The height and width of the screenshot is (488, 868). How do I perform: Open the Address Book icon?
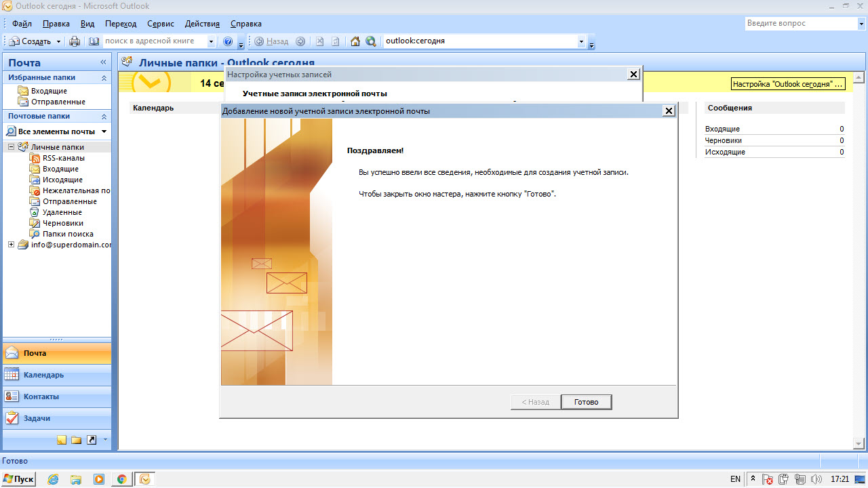(94, 41)
